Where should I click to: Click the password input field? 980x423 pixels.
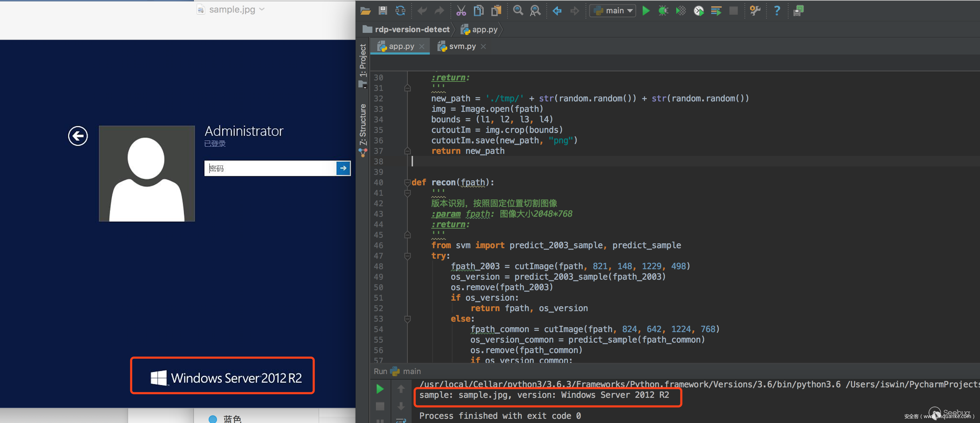coord(270,169)
